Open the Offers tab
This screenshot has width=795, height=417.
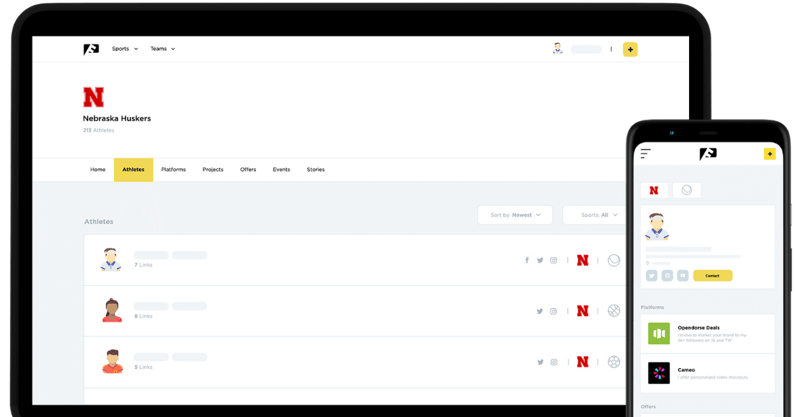click(248, 169)
